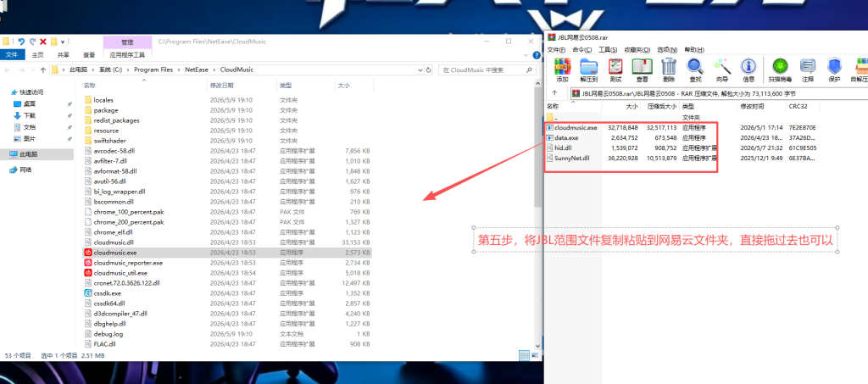Open Explorer help (blue question mark)
Screen dimensions: 868x384
coord(536,55)
